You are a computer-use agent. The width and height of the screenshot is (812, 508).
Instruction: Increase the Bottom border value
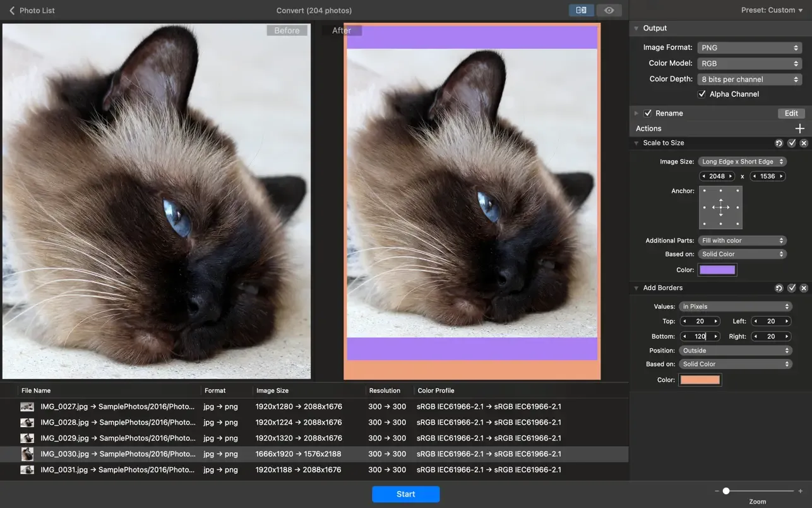[x=715, y=337]
